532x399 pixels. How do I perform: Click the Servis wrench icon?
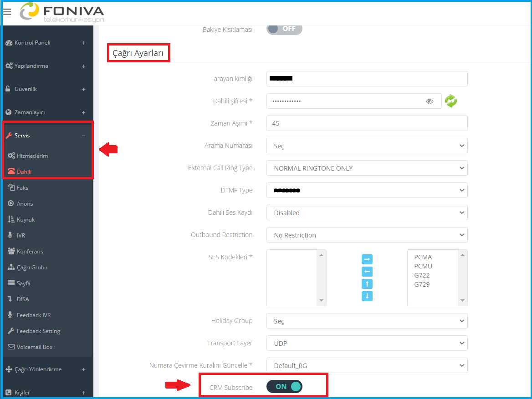coord(9,136)
